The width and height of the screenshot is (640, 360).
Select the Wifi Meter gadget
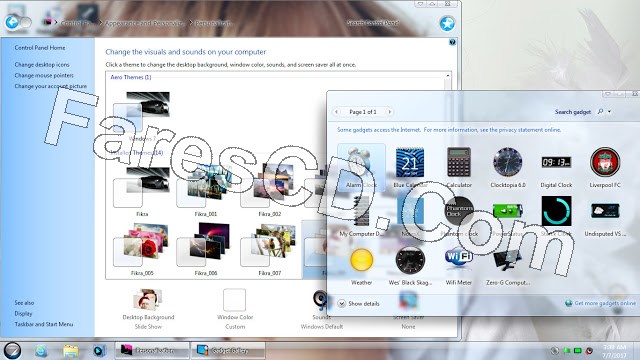(459, 265)
